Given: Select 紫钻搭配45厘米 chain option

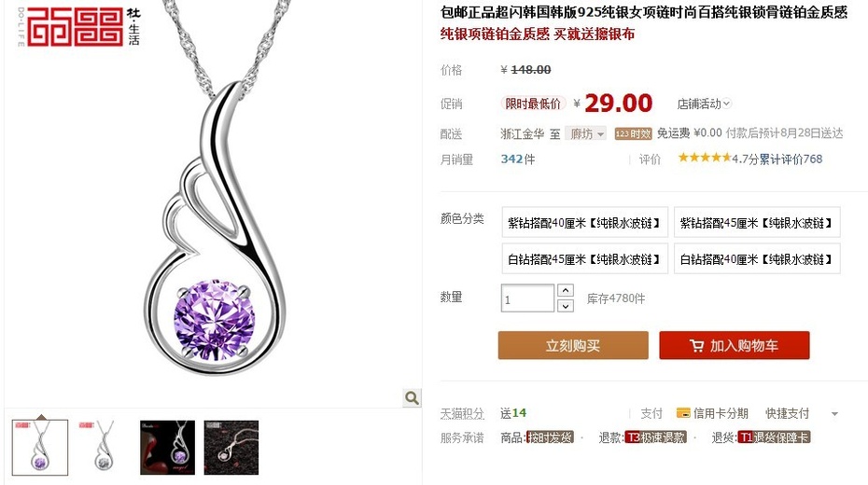Looking at the screenshot, I should pyautogui.click(x=757, y=223).
